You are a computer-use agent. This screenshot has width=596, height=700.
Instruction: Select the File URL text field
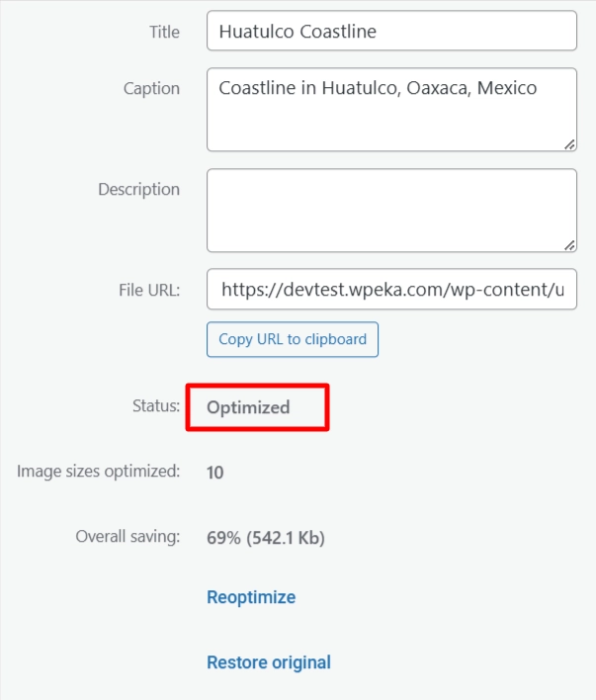[x=391, y=290]
